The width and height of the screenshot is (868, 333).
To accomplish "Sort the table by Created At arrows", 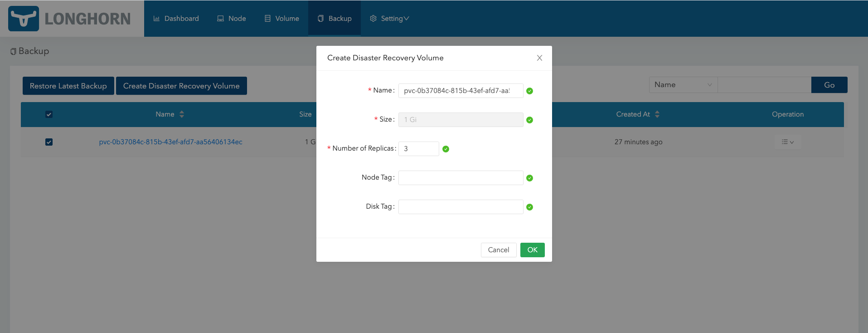I will click(x=657, y=114).
